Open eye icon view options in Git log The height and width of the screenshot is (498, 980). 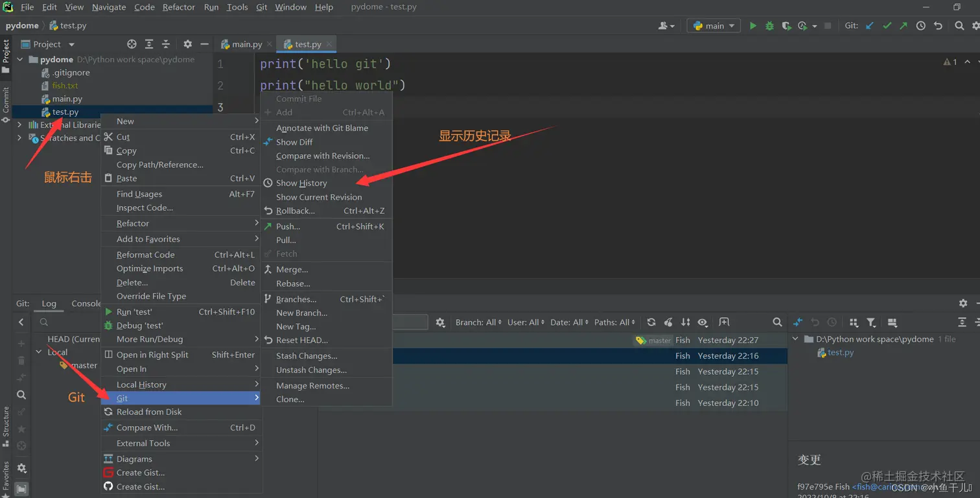tap(702, 322)
